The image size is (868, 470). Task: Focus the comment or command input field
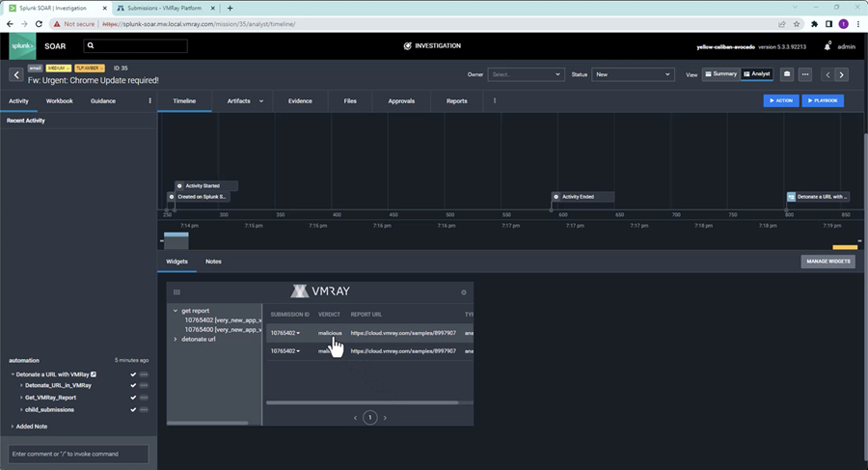click(x=78, y=454)
